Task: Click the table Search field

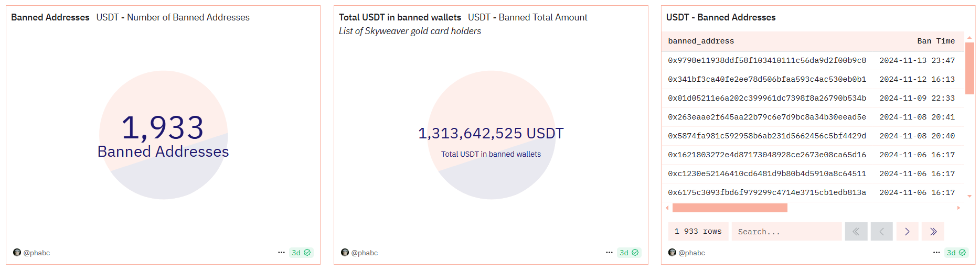Action: (x=786, y=232)
